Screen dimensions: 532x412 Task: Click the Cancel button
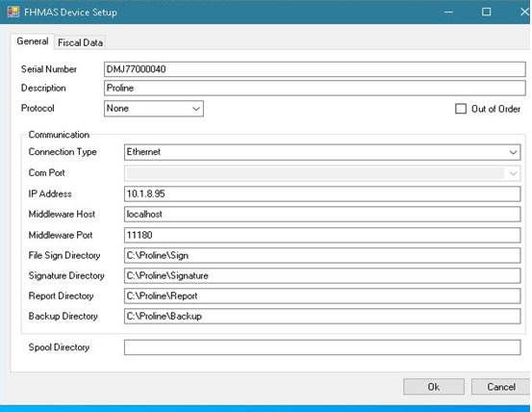pos(501,387)
